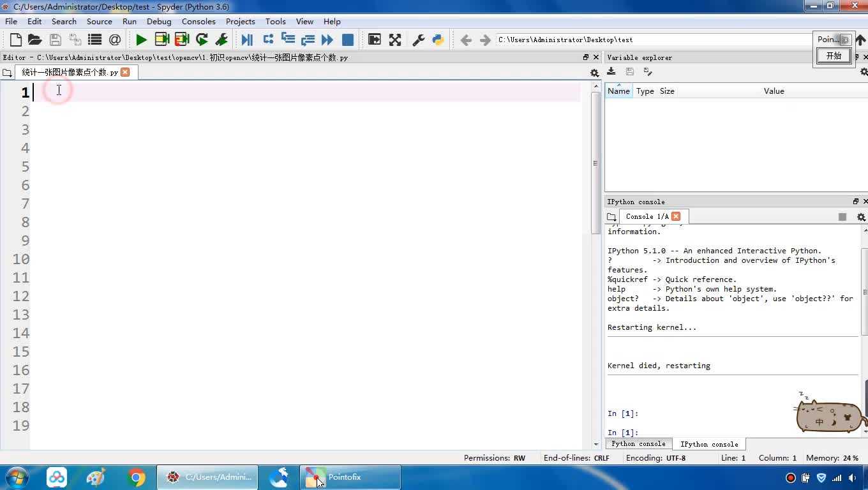Open the Consoles menu
This screenshot has width=868, height=490.
point(198,21)
